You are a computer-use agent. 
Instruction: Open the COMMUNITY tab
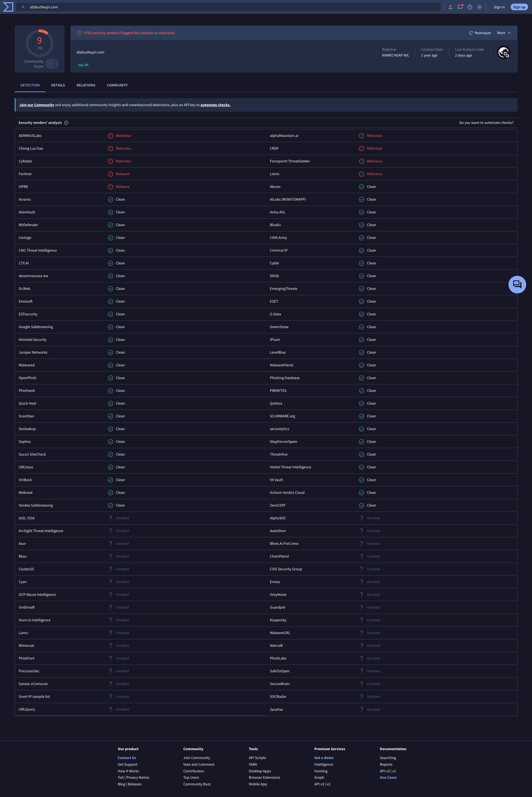tap(117, 85)
